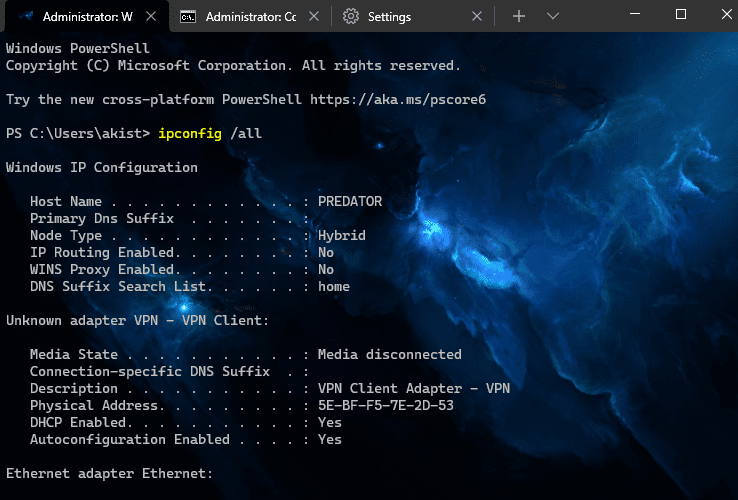Click the 'IP Routing Enabled' label
This screenshot has height=500, width=738.
102,252
